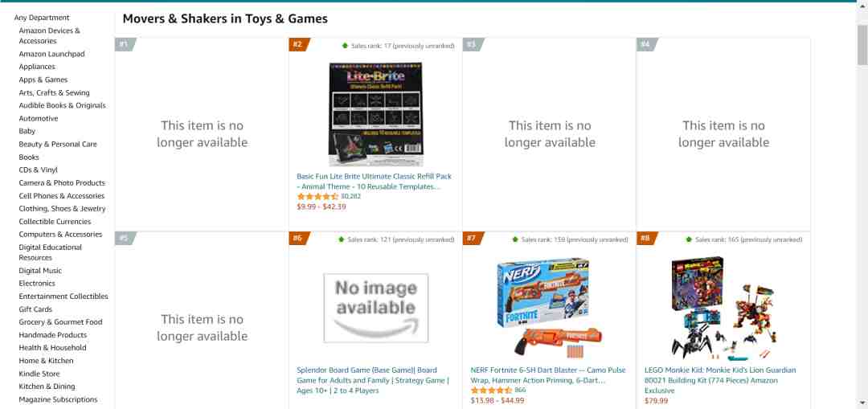Click the green arrow beside Sales rank 165
This screenshot has width=868, height=409.
[689, 239]
